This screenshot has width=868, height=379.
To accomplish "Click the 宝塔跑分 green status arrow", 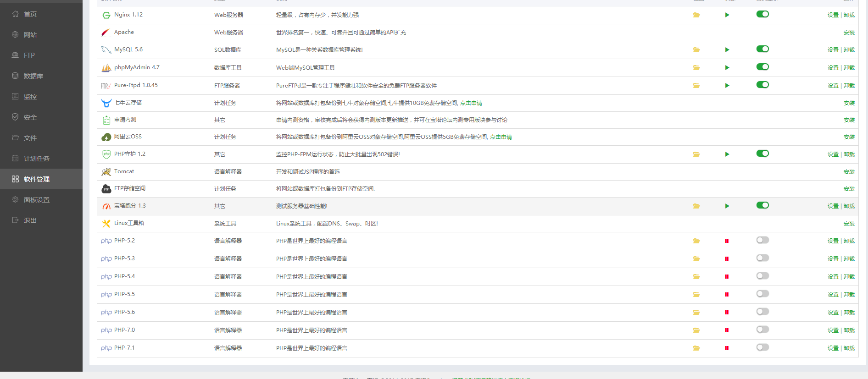I will coord(727,206).
